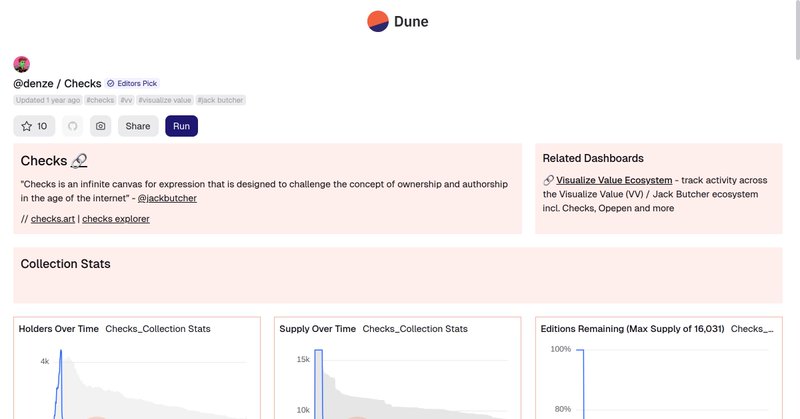Click the 15k axis label on Supply chart
800x419 pixels.
(303, 359)
